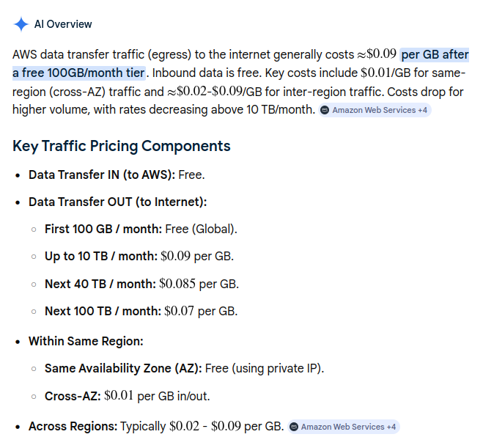Viewport: 483px width, 448px height.
Task: Click the AI Overview sparkle icon
Action: click(21, 24)
